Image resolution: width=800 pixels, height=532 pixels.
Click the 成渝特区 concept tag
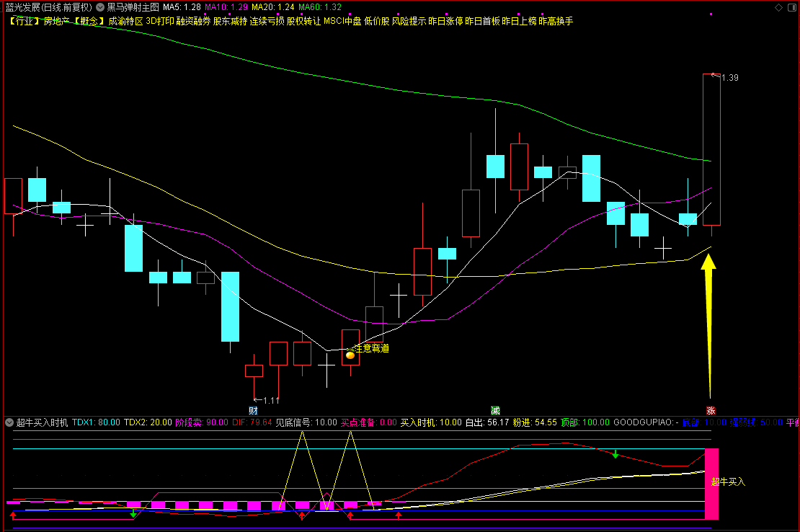125,21
